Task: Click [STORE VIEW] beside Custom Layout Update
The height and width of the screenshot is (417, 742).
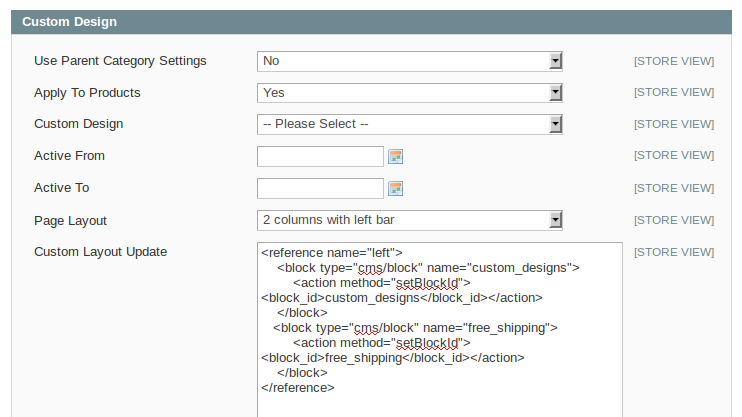Action: 674,252
